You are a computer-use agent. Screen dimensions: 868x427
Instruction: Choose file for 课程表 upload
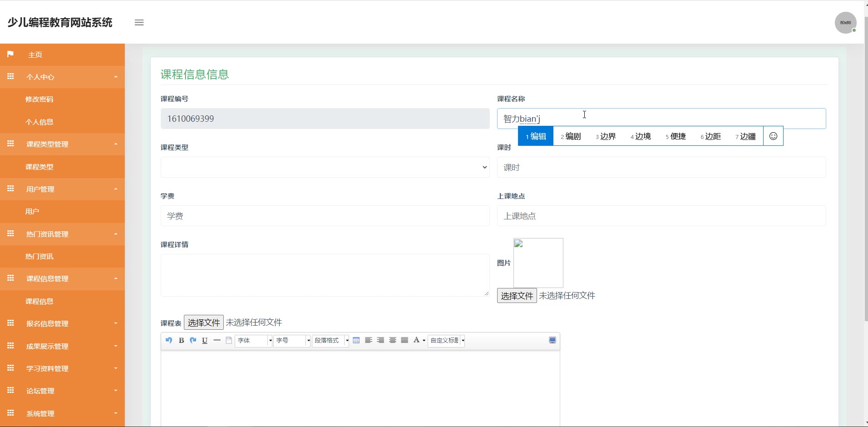[x=203, y=323]
